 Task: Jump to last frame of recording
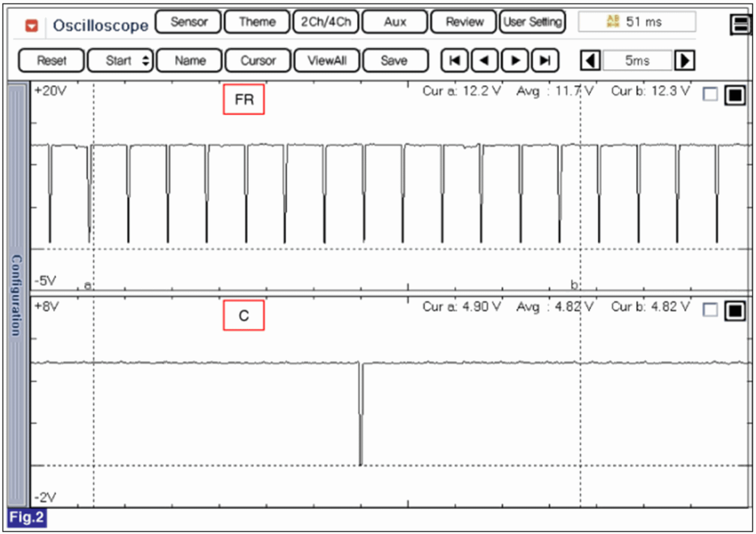click(x=545, y=60)
